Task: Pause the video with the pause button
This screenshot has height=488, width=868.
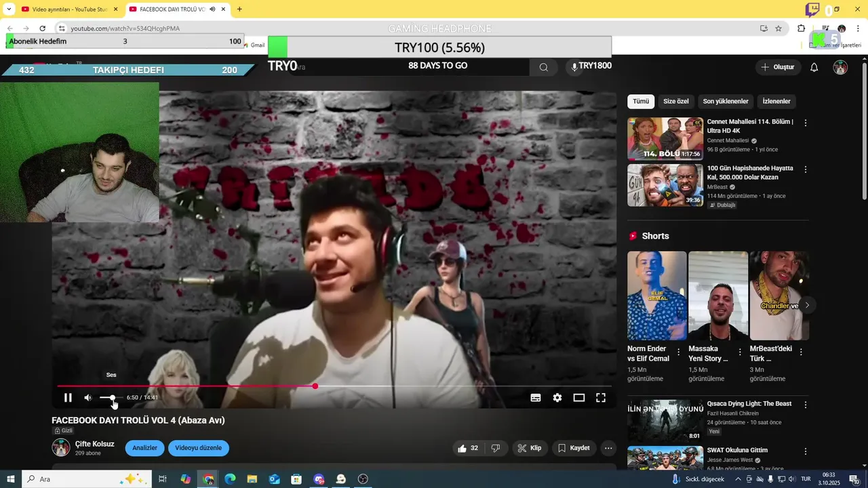Action: [68, 398]
